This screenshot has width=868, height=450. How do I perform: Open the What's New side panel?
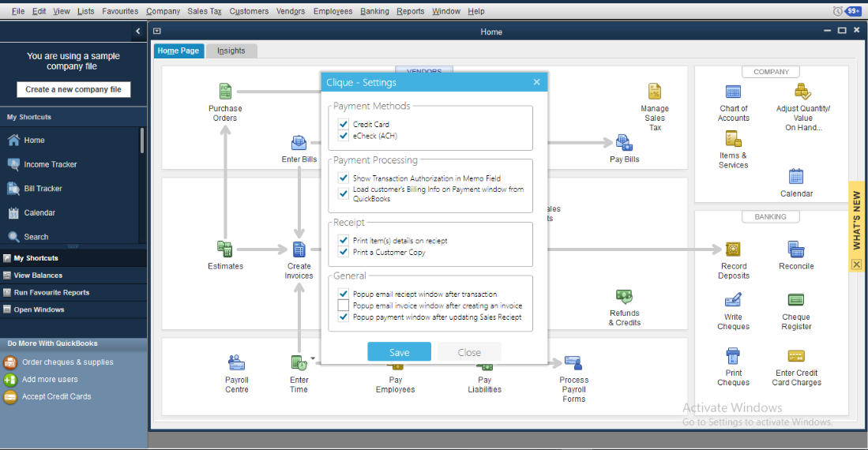tap(856, 220)
